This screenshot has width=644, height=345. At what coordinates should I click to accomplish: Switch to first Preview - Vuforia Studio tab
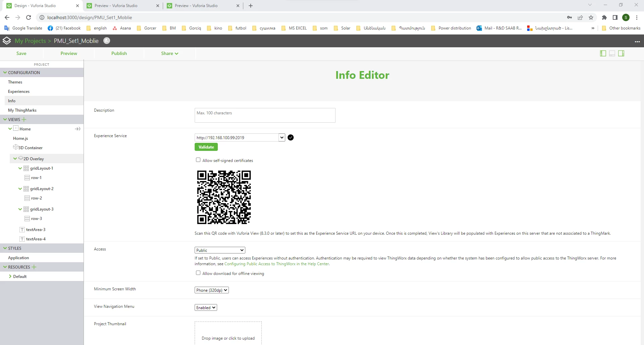[122, 6]
